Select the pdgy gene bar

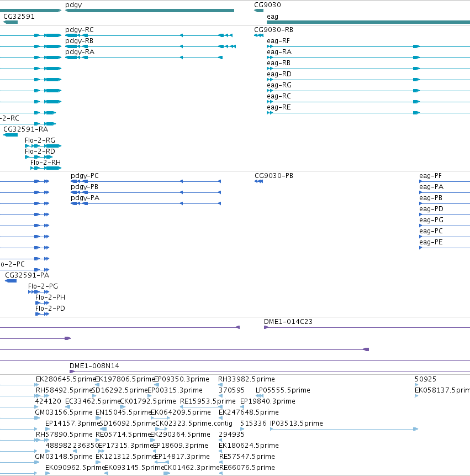point(150,11)
